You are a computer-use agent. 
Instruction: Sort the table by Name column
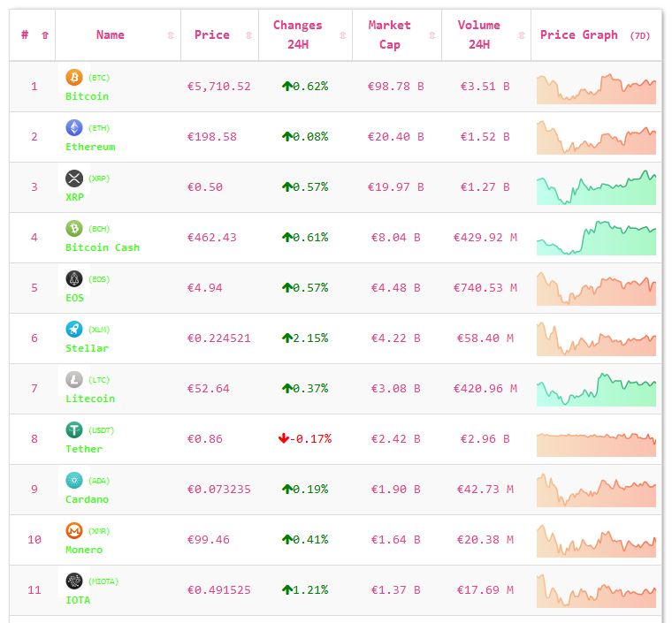[111, 35]
